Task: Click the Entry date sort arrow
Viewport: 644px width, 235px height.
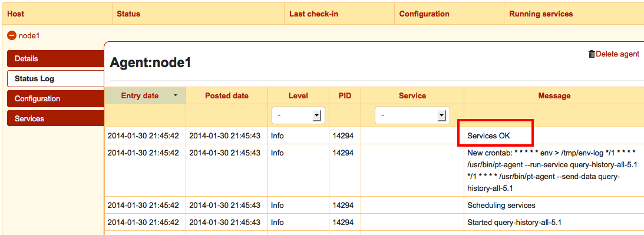Action: [x=176, y=95]
